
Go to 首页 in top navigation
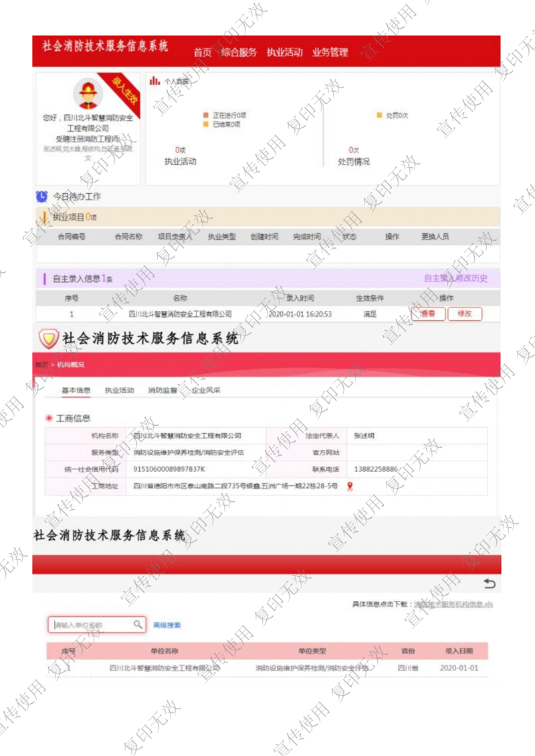(x=203, y=52)
